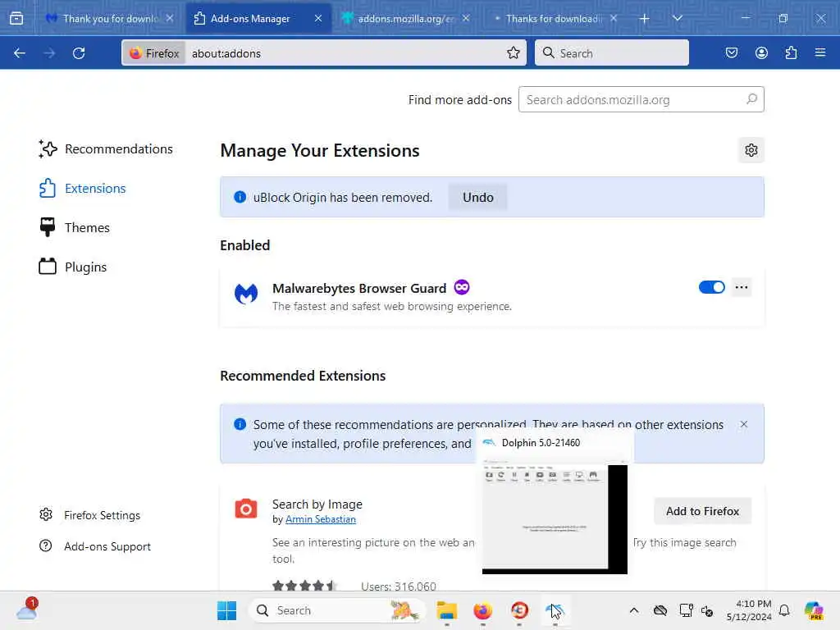Open the Firefox View icon at top left
Viewport: 840px width, 630px height.
pyautogui.click(x=16, y=18)
